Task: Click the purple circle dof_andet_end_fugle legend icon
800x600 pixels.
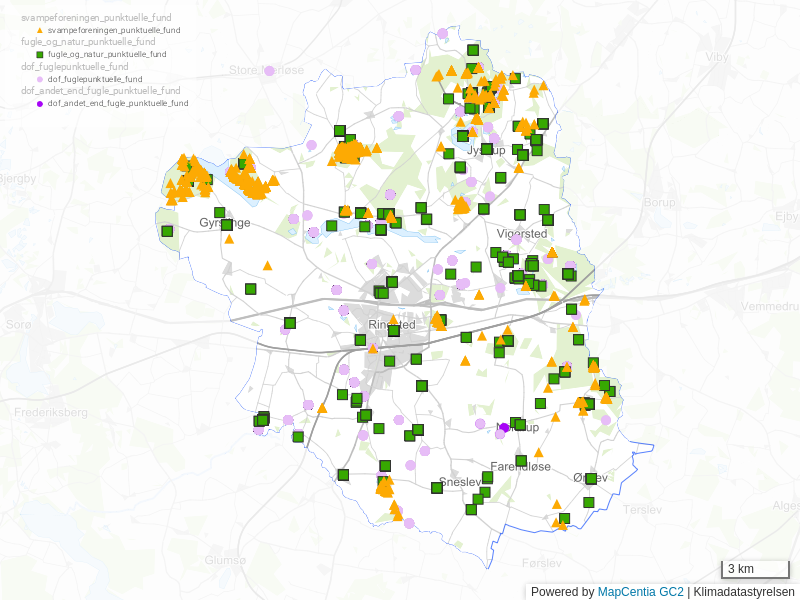Action: (39, 103)
